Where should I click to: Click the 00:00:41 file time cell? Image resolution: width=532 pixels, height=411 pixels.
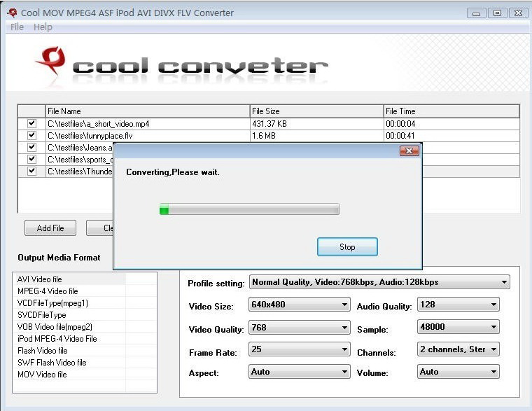451,136
